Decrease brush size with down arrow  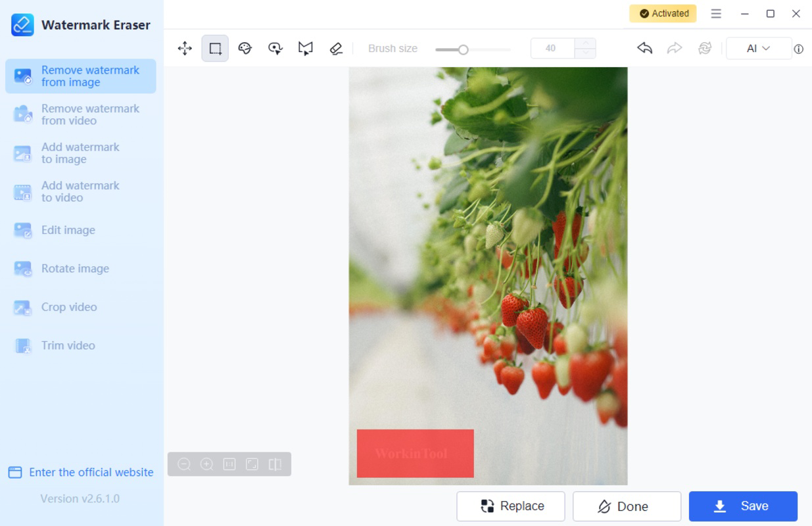(585, 53)
